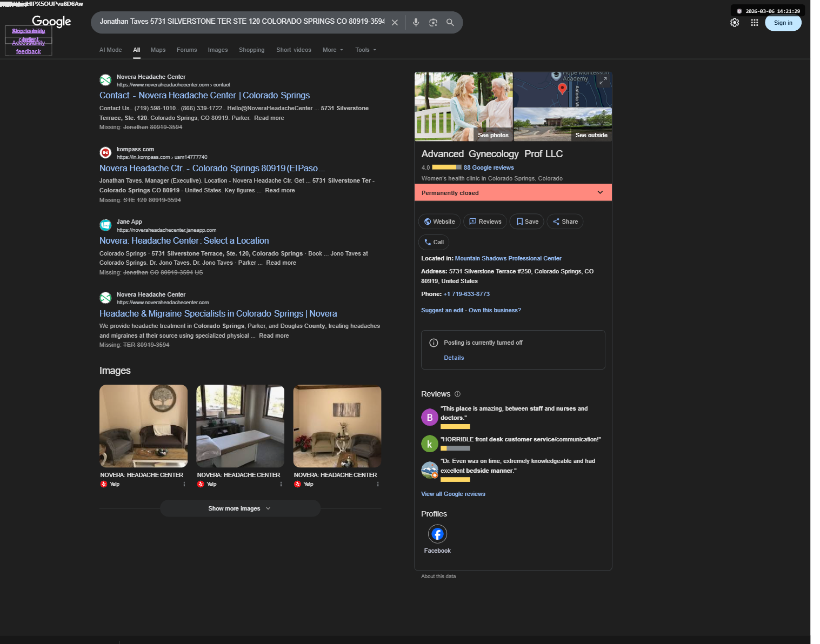Click the red map pin marker
This screenshot has height=644, width=820.
pyautogui.click(x=562, y=89)
